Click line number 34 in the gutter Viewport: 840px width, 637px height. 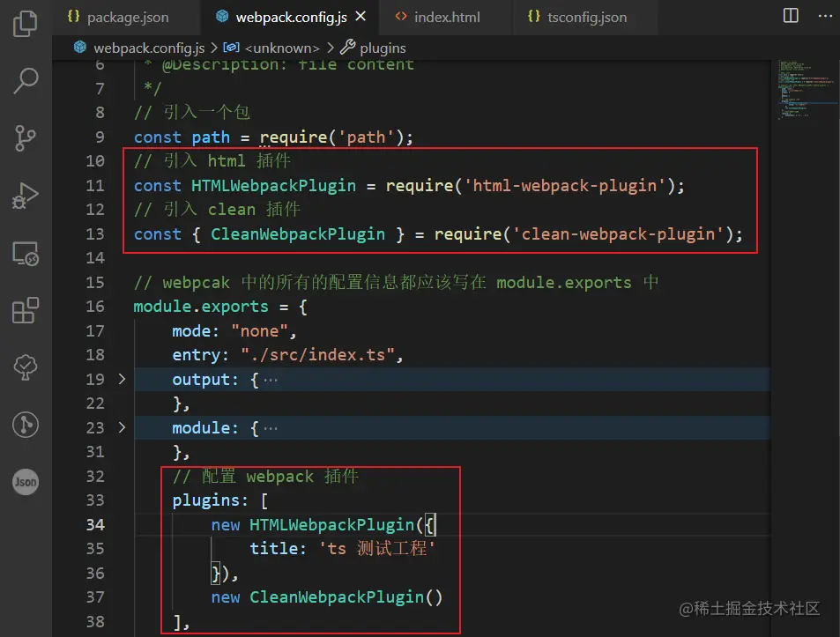point(95,524)
